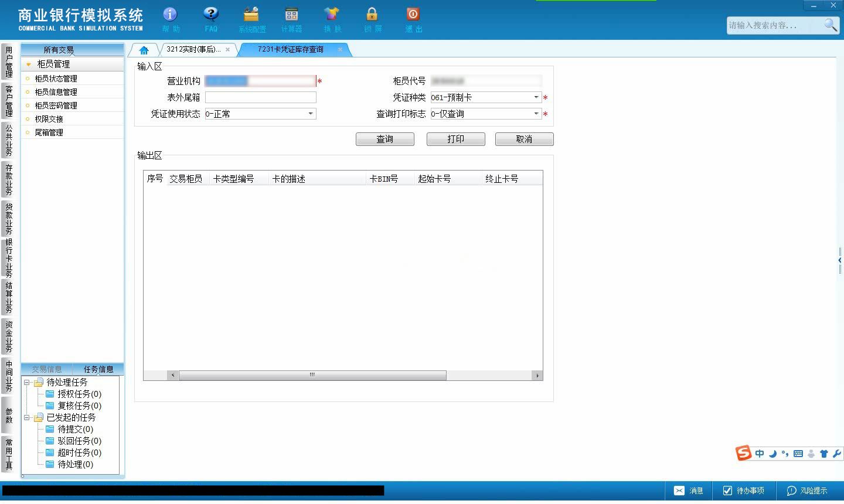Switch to 任务信息 tab
The width and height of the screenshot is (844, 504).
point(98,369)
